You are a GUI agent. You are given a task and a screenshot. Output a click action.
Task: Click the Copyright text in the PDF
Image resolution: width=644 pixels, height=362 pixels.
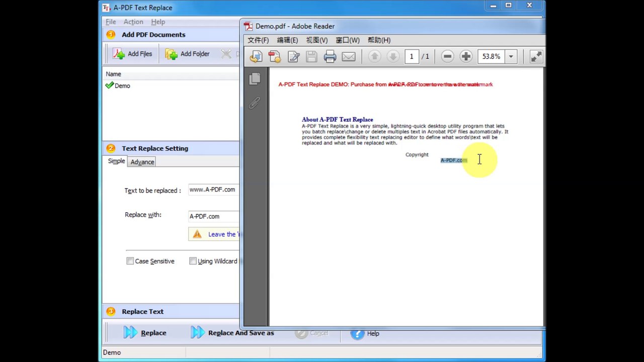tap(417, 155)
